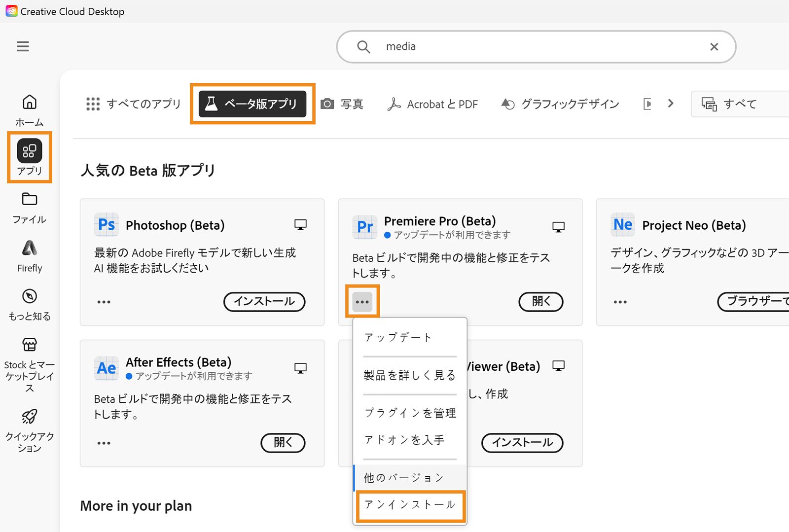Open ファイル in the sidebar
This screenshot has height=532, width=789.
click(x=30, y=208)
